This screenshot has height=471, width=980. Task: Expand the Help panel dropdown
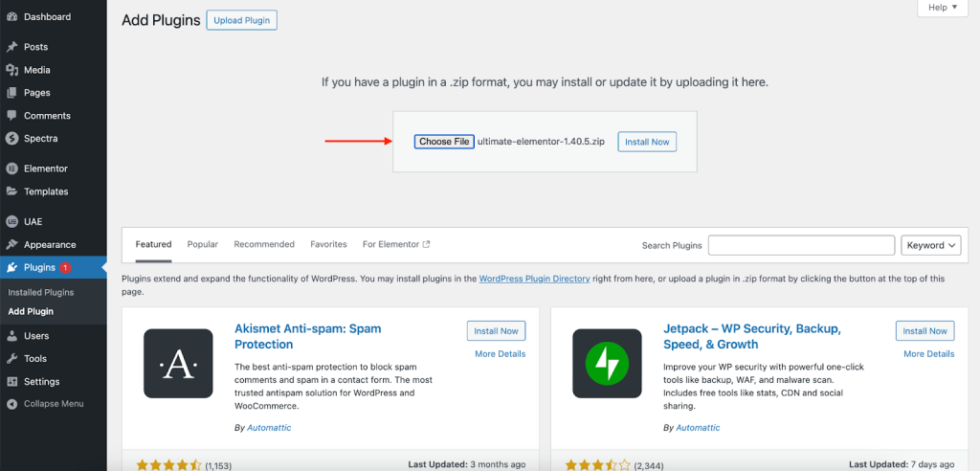pyautogui.click(x=943, y=8)
